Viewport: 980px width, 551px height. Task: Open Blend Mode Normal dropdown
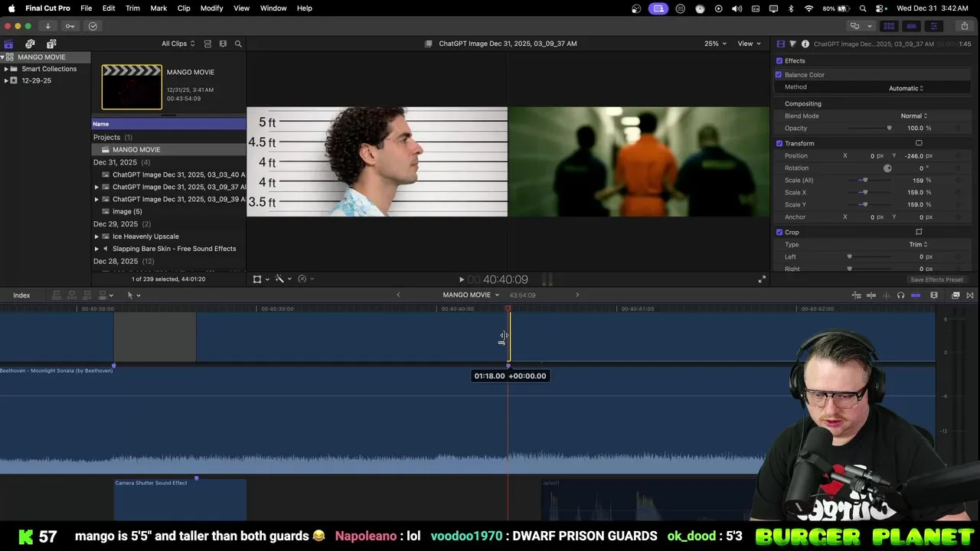point(913,116)
